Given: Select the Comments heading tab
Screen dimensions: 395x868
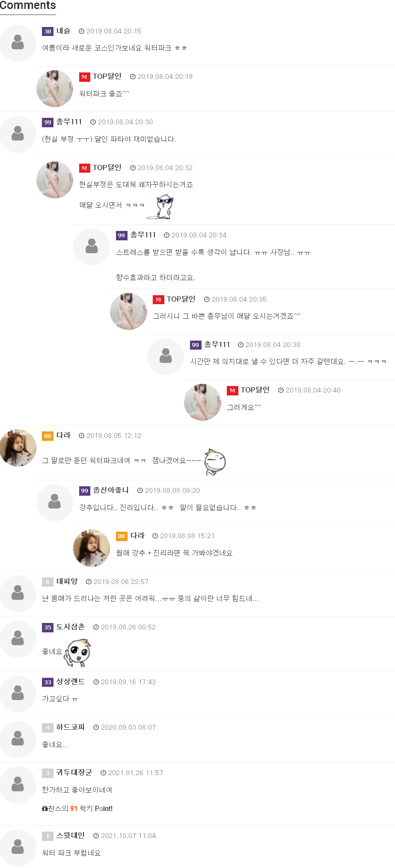Looking at the screenshot, I should click(x=28, y=6).
